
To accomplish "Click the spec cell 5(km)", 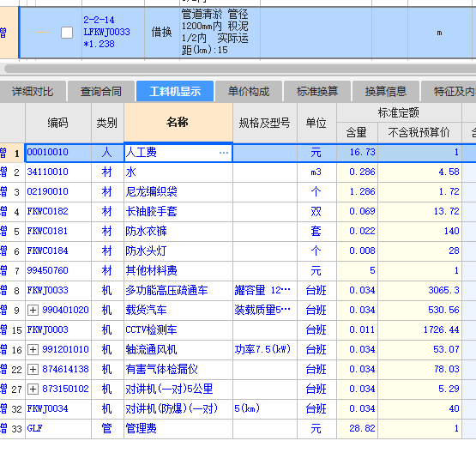I will (265, 409).
